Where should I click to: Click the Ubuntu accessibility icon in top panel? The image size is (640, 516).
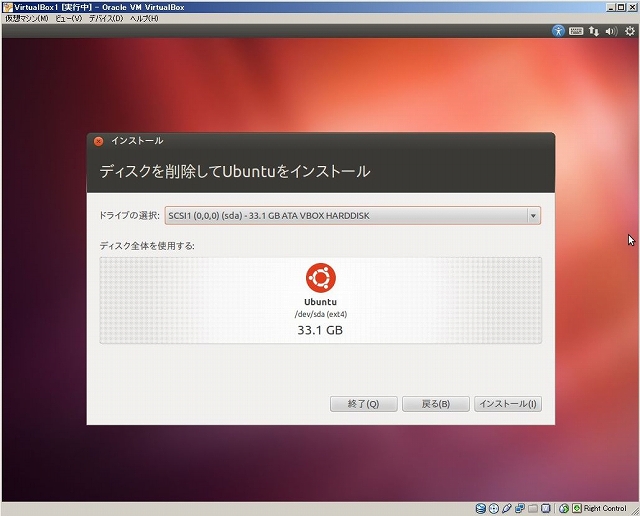pos(558,31)
